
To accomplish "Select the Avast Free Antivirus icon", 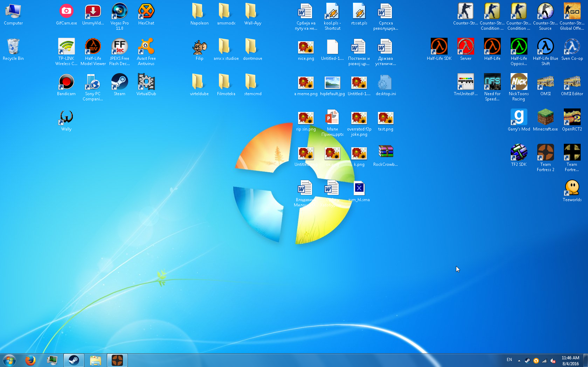I will [x=146, y=52].
